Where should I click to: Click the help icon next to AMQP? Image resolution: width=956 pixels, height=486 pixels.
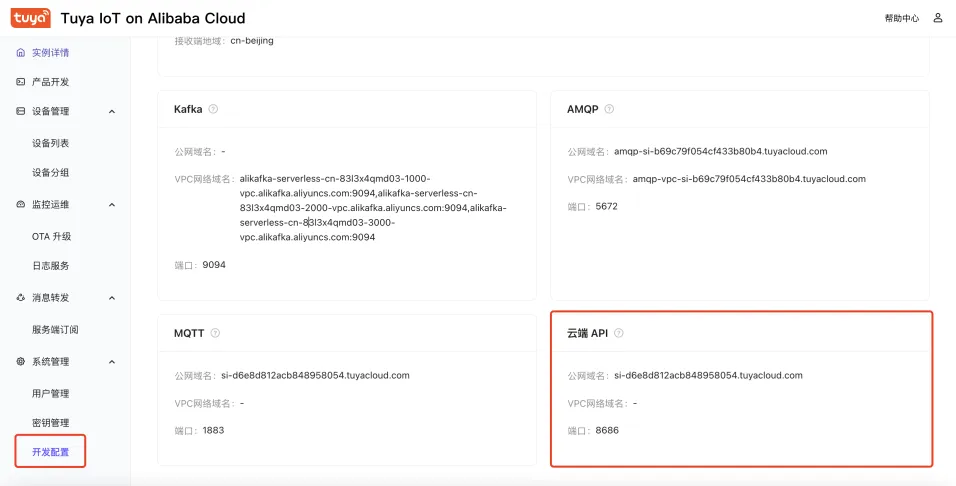pyautogui.click(x=609, y=109)
